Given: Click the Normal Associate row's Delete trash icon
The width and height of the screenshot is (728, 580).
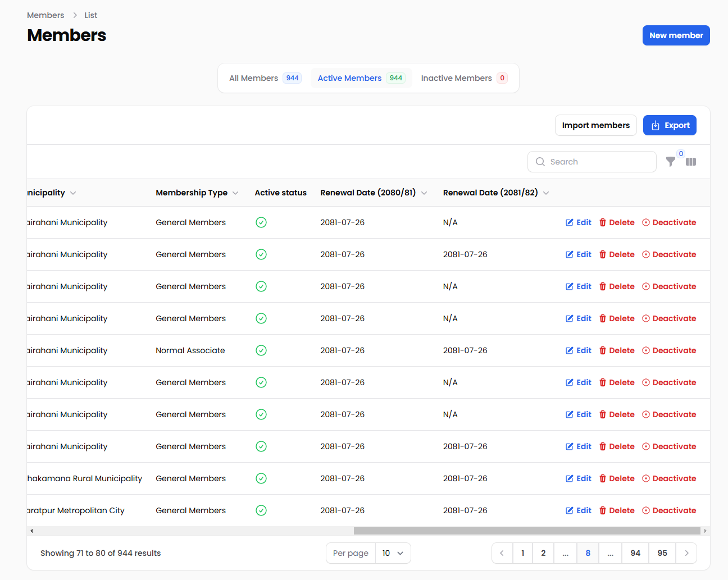Looking at the screenshot, I should click(603, 350).
